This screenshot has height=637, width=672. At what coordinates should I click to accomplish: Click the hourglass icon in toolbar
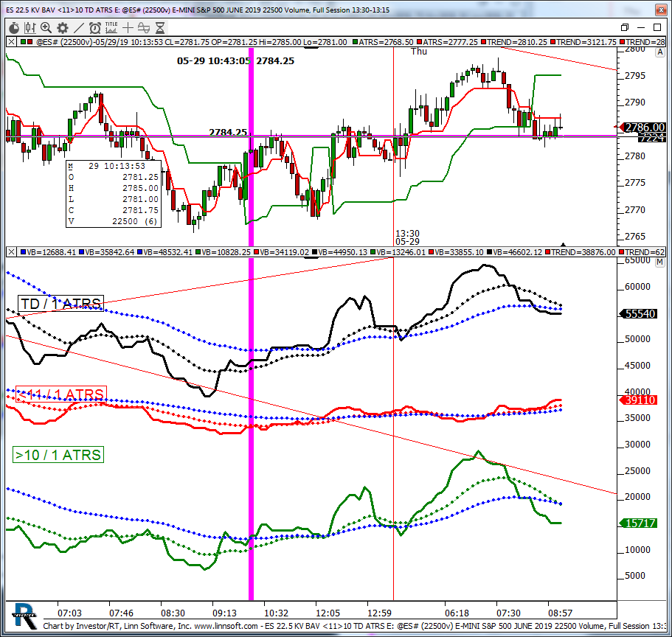[159, 28]
